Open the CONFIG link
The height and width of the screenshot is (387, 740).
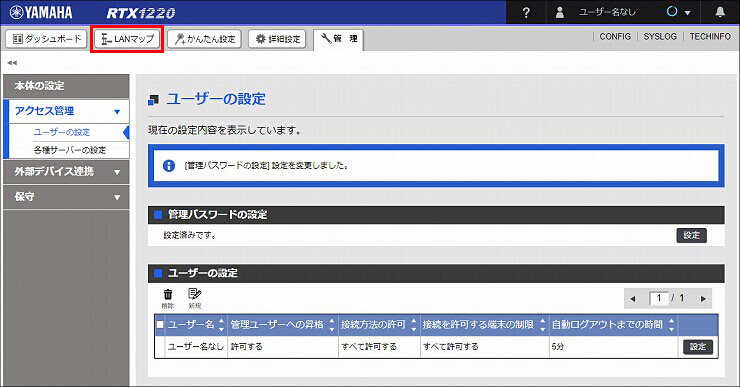pyautogui.click(x=615, y=36)
